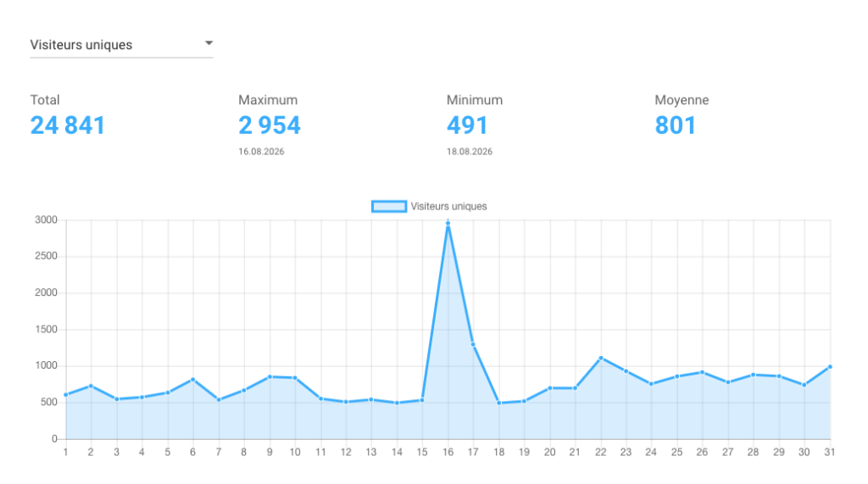The image size is (868, 484).
Task: Click the Maximum value 2 954
Action: pos(270,125)
